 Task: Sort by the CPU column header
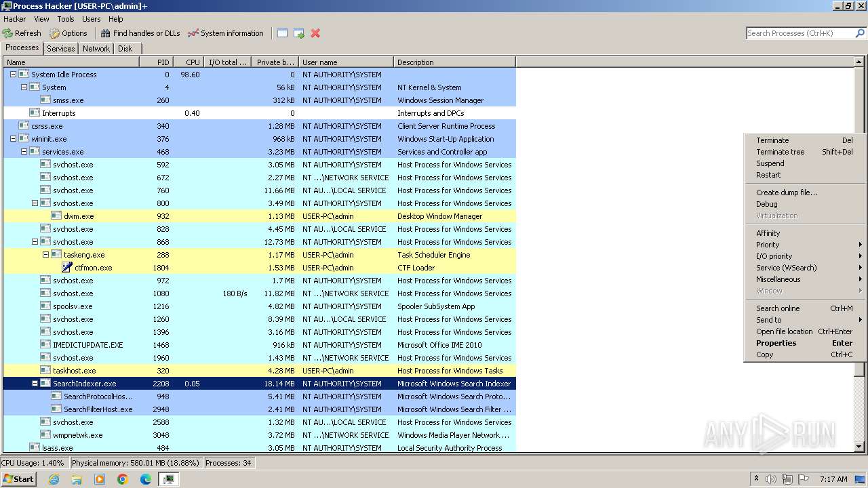coord(189,62)
